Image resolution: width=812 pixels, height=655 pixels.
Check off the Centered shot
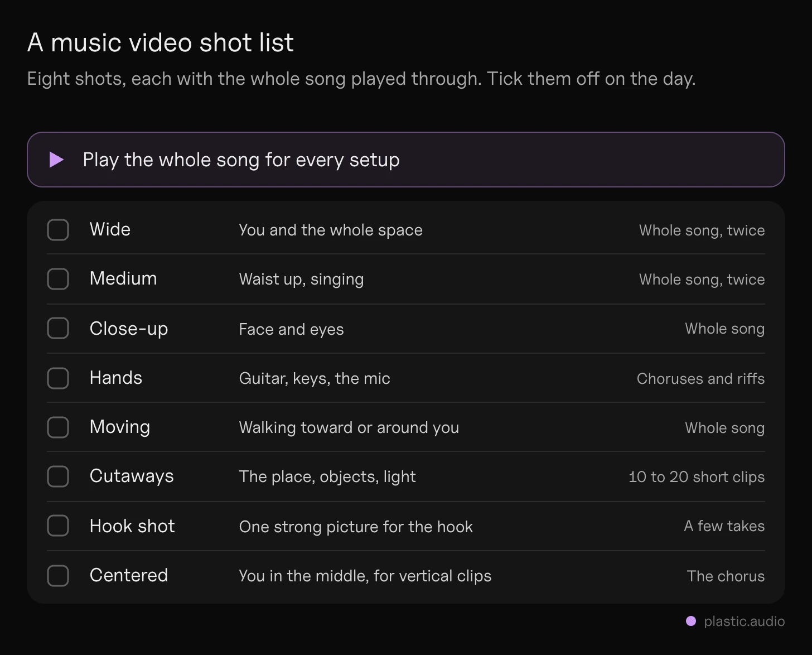pos(58,576)
